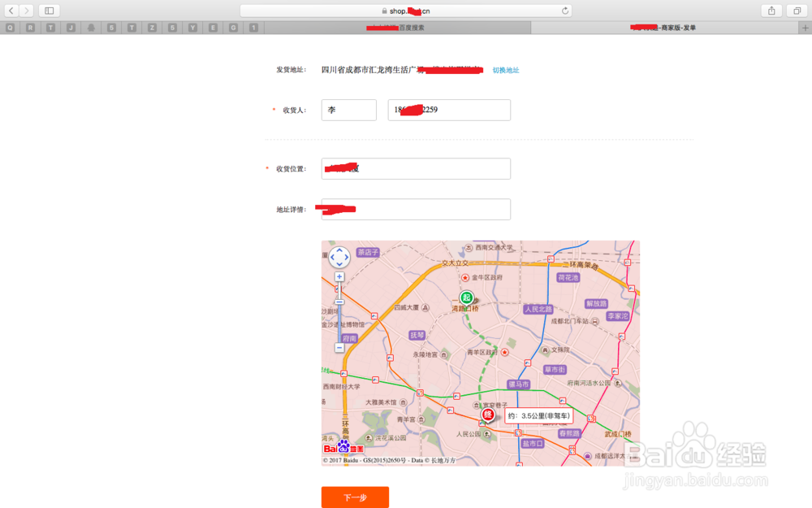
Task: Click the 切换地址 link
Action: pos(505,70)
